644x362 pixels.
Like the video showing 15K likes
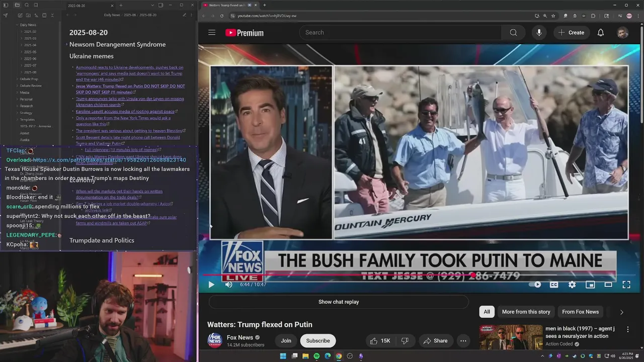(380, 341)
